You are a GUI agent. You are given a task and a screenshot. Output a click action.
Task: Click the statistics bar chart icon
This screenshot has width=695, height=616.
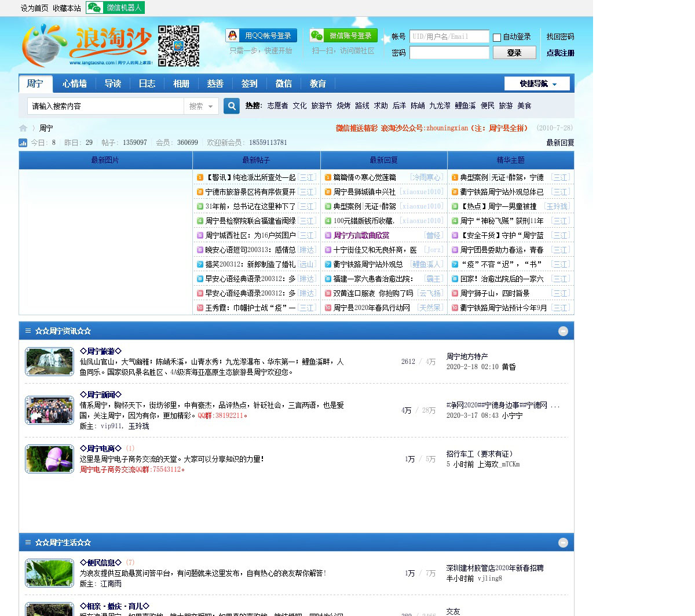(23, 143)
